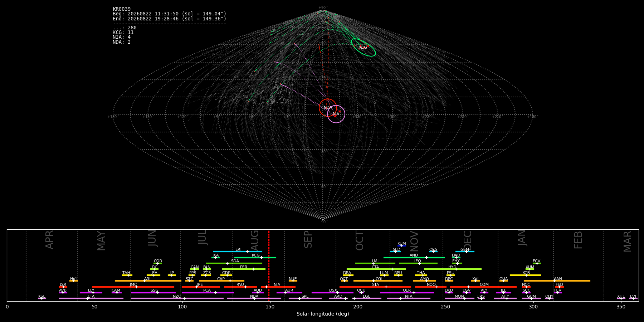Click the AND green shower bar
644x322 pixels.
point(414,258)
